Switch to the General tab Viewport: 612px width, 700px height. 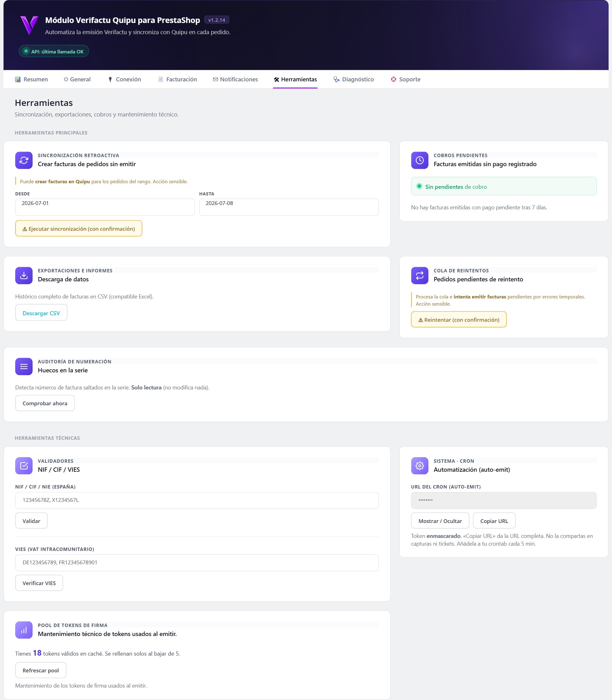click(77, 79)
